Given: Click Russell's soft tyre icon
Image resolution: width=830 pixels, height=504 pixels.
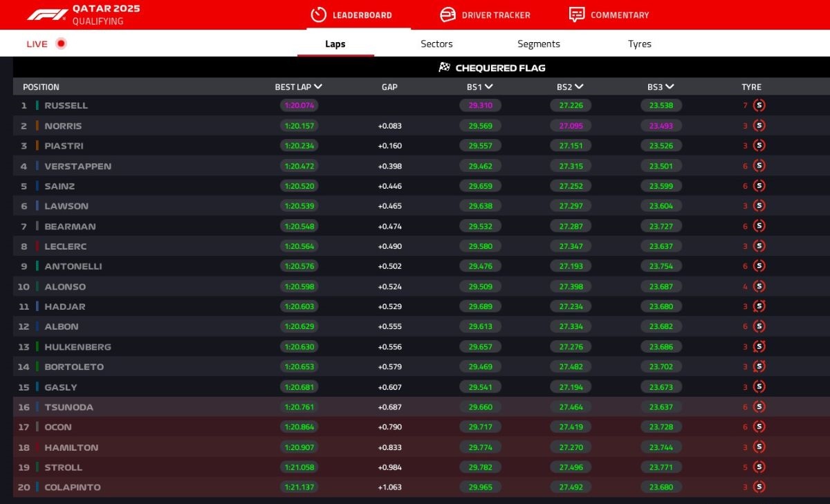Looking at the screenshot, I should point(759,106).
